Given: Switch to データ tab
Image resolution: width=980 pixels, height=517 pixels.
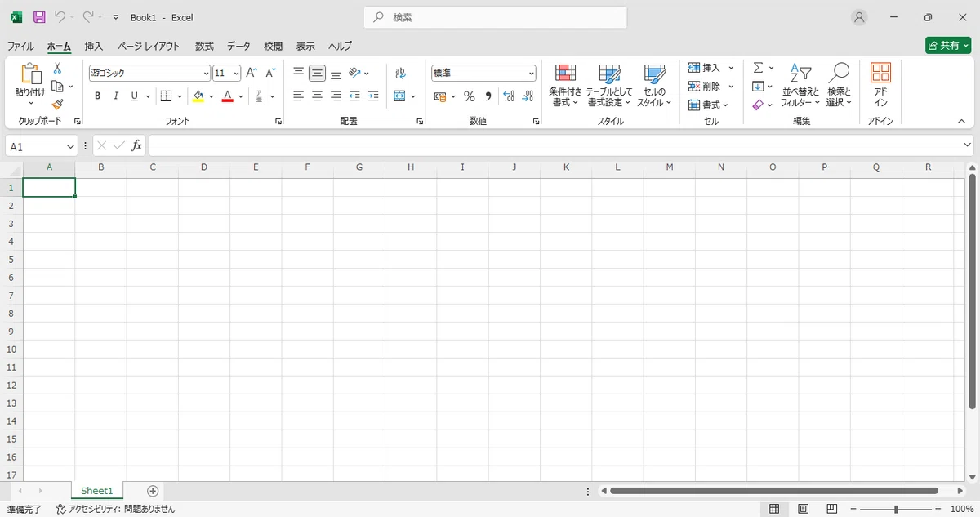Looking at the screenshot, I should pyautogui.click(x=238, y=47).
